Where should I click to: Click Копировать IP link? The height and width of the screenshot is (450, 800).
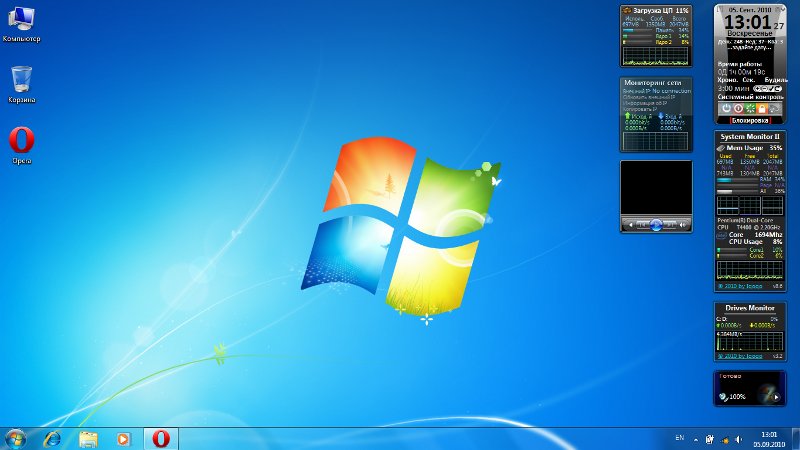[x=640, y=109]
